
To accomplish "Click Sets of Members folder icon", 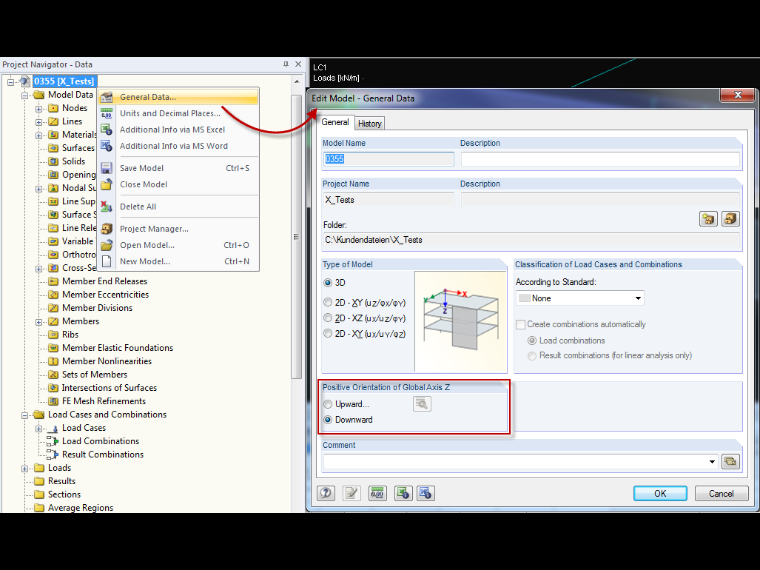I will tap(53, 375).
